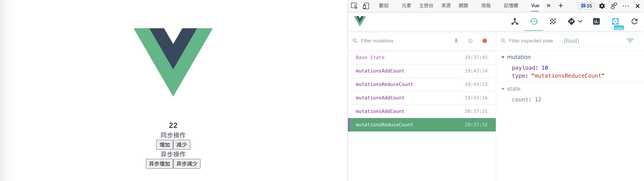Click the Filter mutations search icon
The height and width of the screenshot is (181, 644).
tap(355, 41)
